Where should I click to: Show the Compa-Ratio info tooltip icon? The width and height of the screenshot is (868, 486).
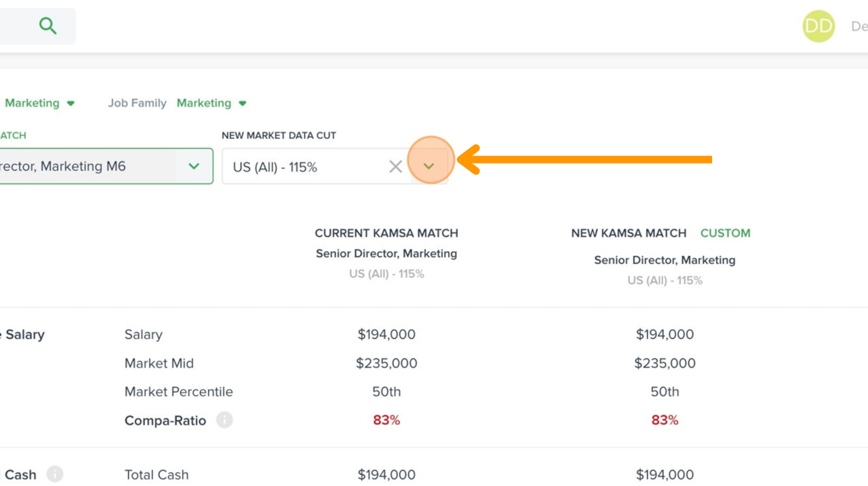[x=224, y=420]
